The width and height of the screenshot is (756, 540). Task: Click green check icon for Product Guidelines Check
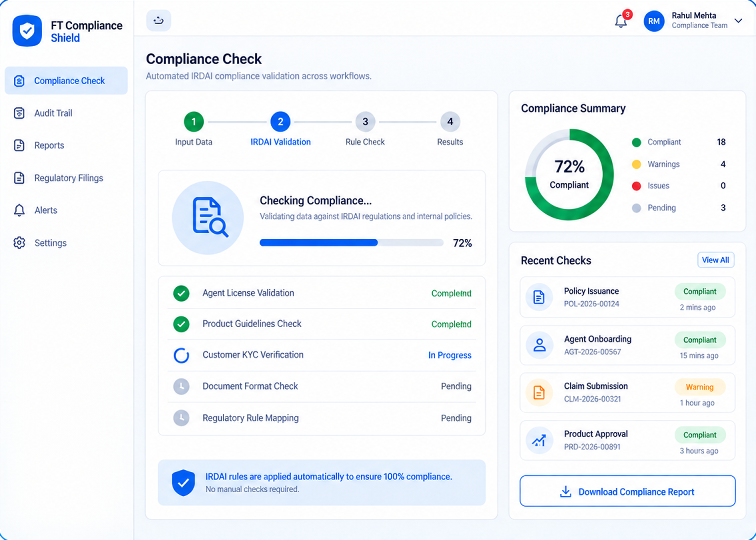pos(182,324)
